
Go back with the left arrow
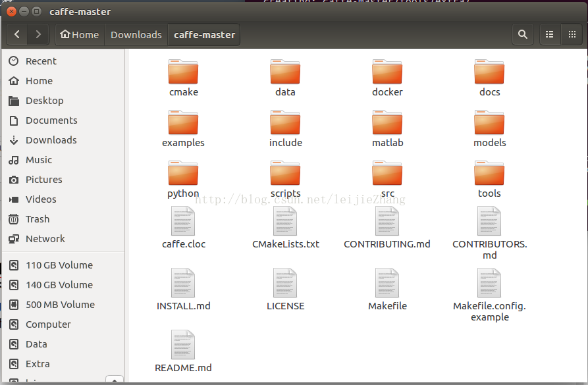pos(17,34)
